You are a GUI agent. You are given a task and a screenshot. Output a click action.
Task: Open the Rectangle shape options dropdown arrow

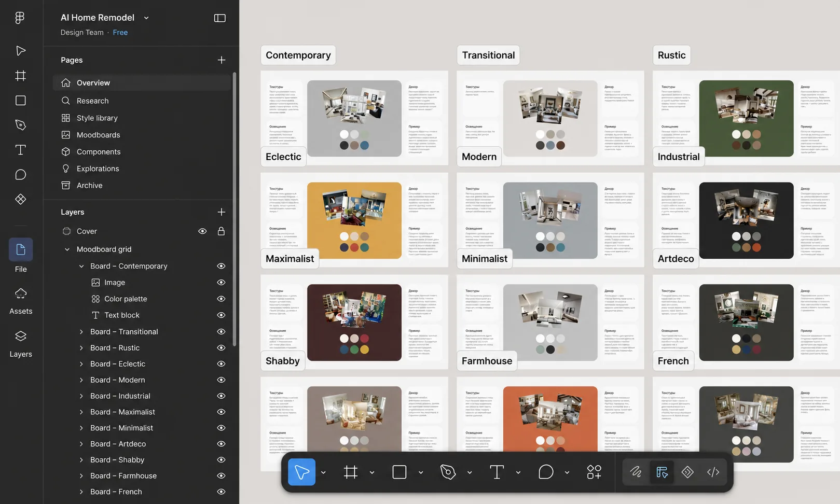[x=421, y=472]
